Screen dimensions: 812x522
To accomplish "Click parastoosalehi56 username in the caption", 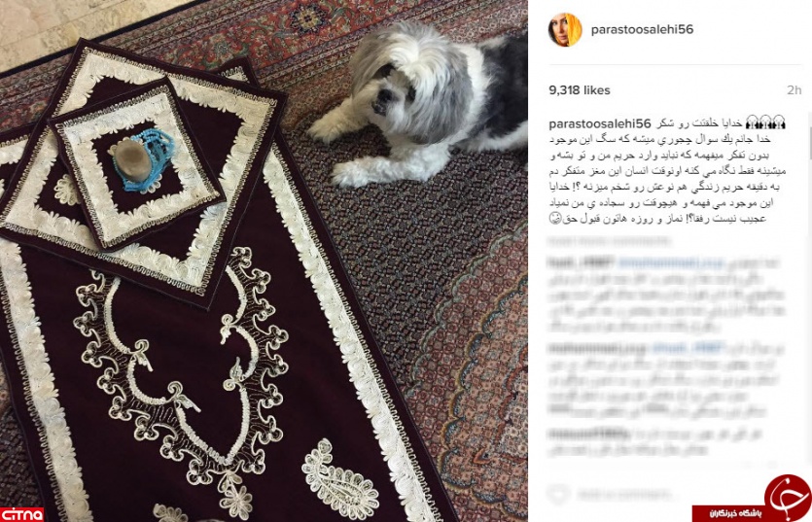I will pos(600,124).
